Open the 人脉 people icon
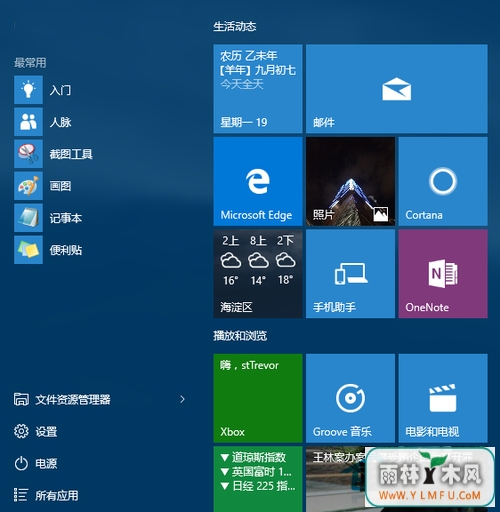This screenshot has height=512, width=500. point(28,122)
